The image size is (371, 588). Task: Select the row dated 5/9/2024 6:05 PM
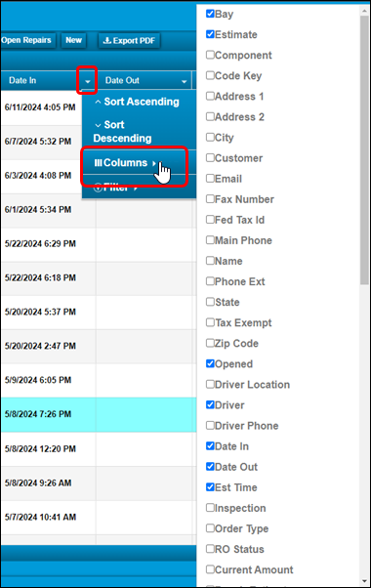click(99, 381)
